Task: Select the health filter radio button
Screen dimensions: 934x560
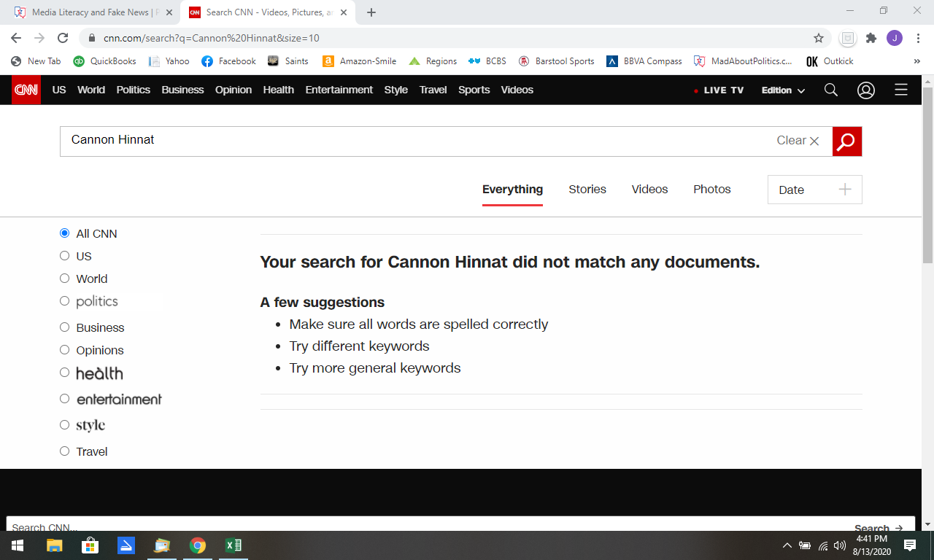Action: pyautogui.click(x=64, y=373)
